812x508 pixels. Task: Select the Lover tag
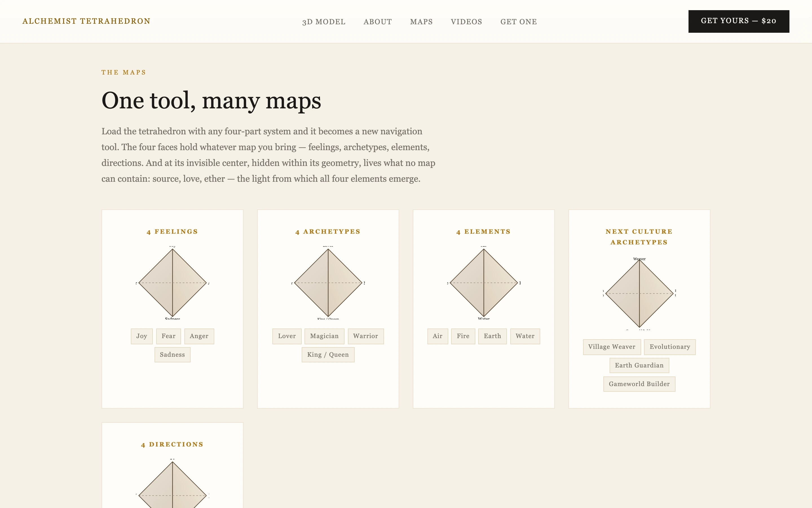click(287, 336)
